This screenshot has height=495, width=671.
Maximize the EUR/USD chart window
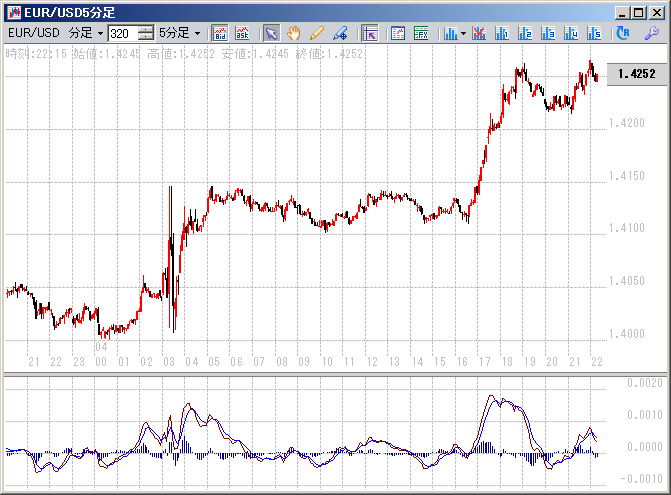tap(638, 13)
